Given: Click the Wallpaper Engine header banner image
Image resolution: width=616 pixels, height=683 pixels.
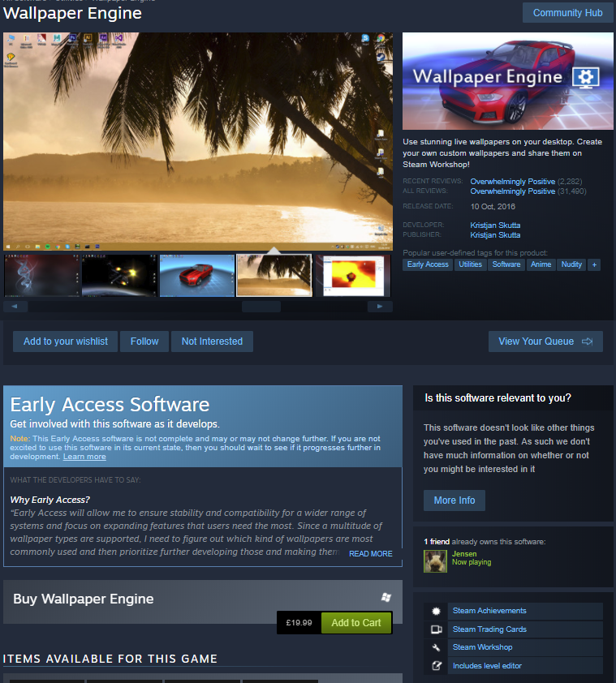Looking at the screenshot, I should pyautogui.click(x=508, y=81).
